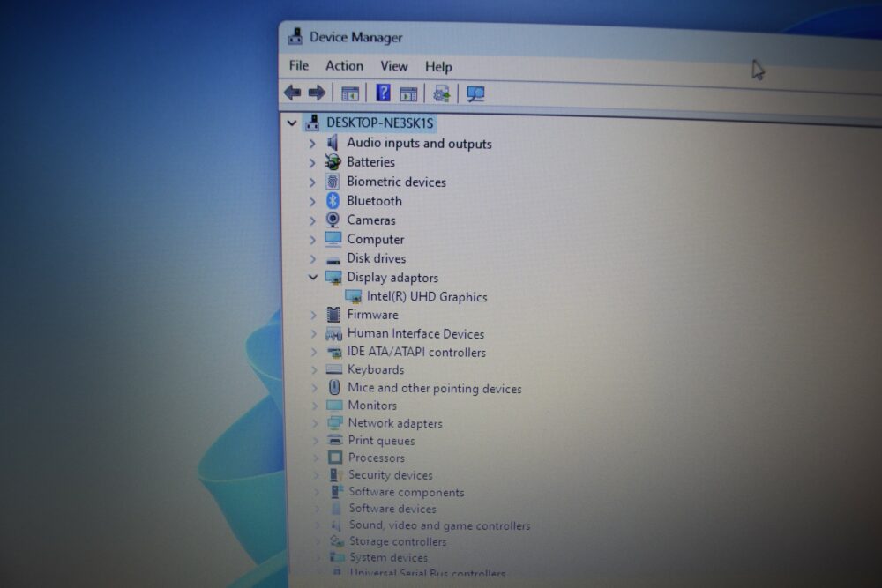Screen dimensions: 882x588
Task: Open the Help menu
Action: (438, 67)
